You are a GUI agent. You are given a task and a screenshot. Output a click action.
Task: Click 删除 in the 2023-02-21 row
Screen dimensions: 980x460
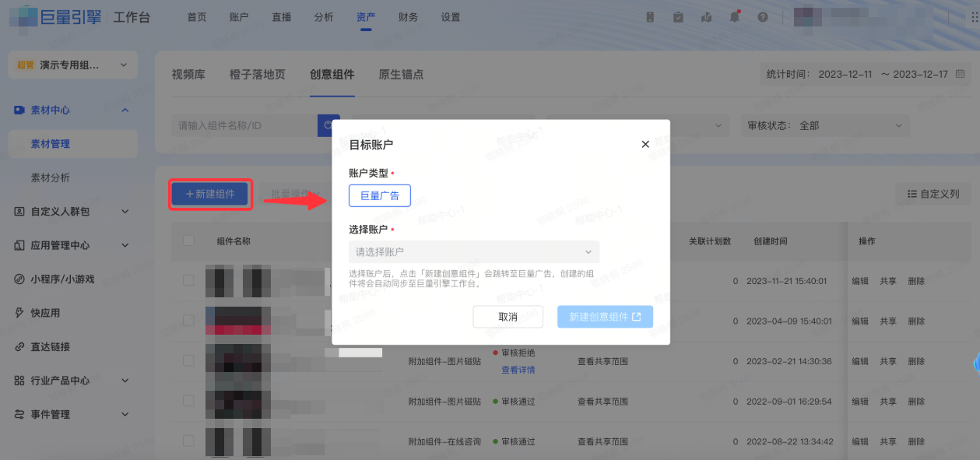[916, 361]
